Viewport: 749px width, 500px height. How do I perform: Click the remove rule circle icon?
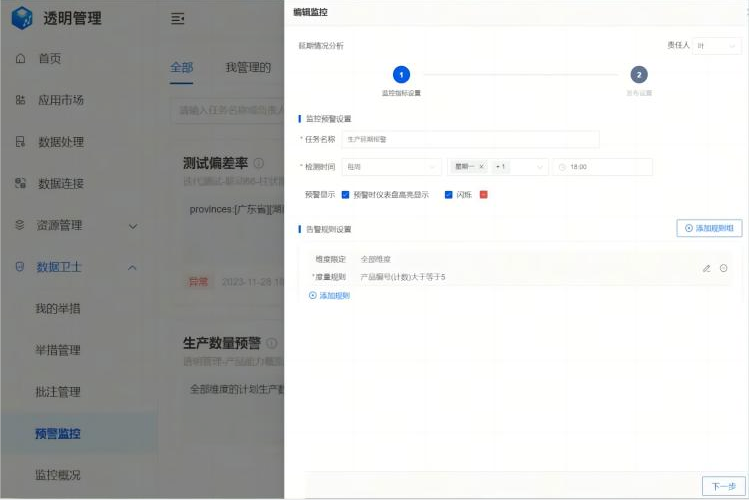pyautogui.click(x=723, y=268)
